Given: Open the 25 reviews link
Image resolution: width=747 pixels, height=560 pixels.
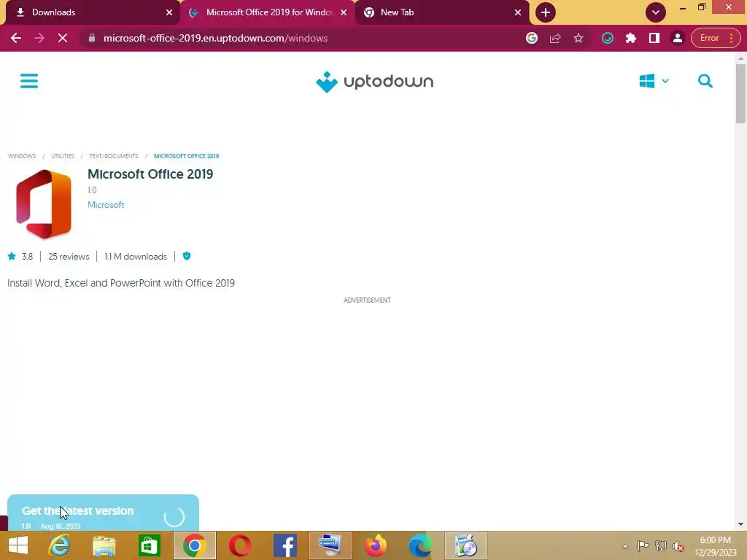Looking at the screenshot, I should tap(69, 256).
